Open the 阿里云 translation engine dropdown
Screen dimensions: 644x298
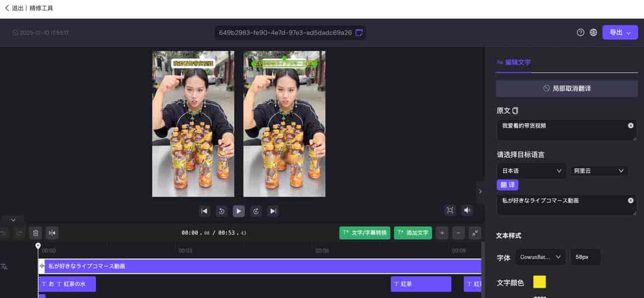point(598,171)
